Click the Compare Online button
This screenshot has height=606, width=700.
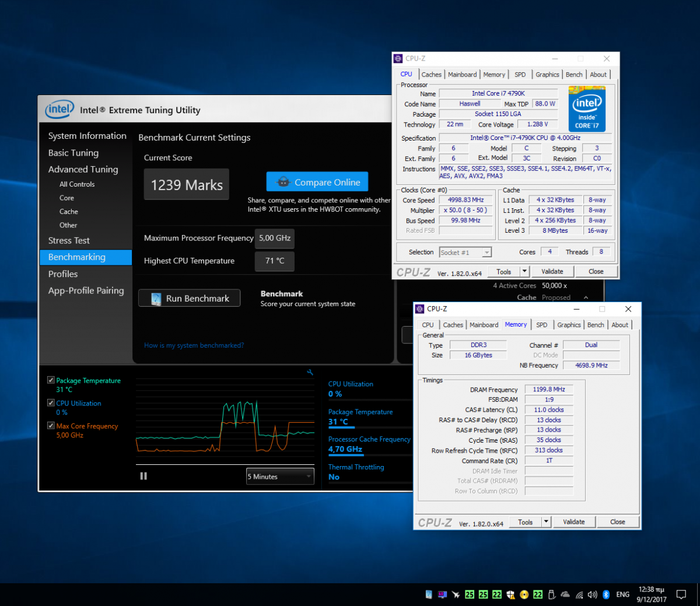[317, 182]
